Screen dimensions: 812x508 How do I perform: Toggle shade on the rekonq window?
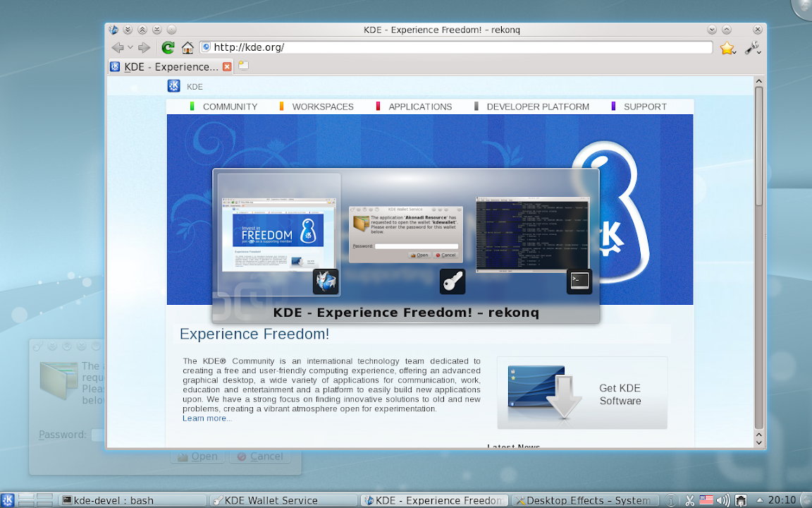[157, 30]
